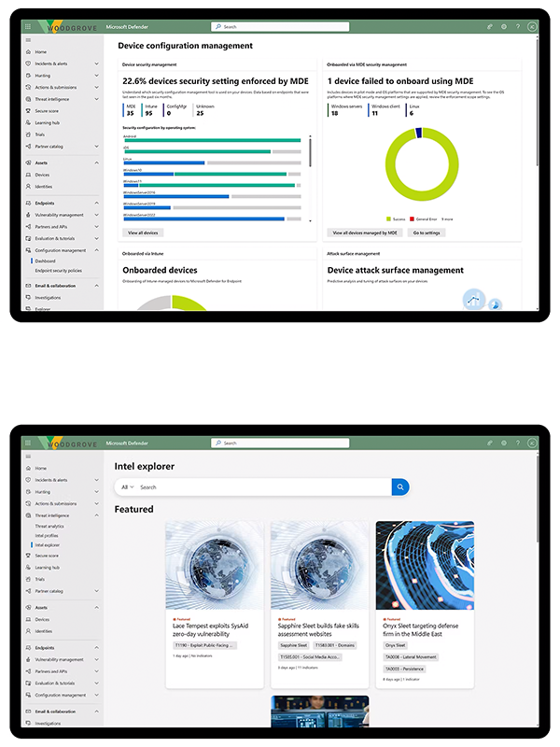Screen dimensions: 560x747
Task: Click app launcher grid icon in Intel explorer screen
Action: (x=28, y=443)
